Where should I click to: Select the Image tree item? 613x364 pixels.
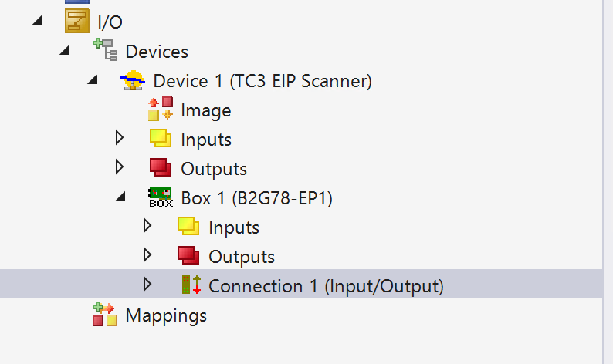[205, 110]
